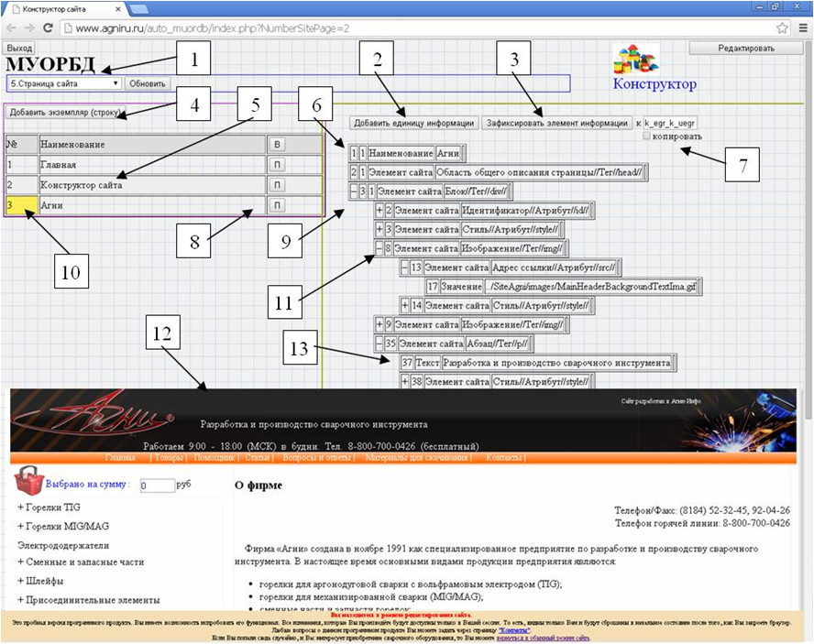Screen dimensions: 814x644
Task: Click the blue Конструктор heading link
Action: pos(654,84)
